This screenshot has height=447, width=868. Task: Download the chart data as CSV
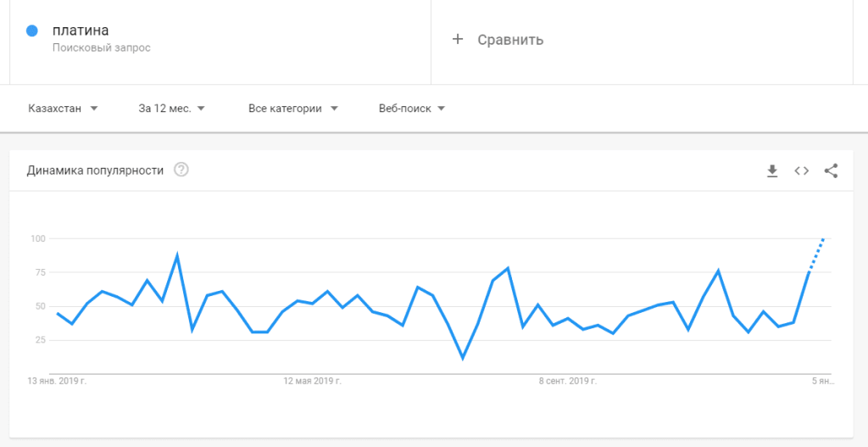pos(771,170)
